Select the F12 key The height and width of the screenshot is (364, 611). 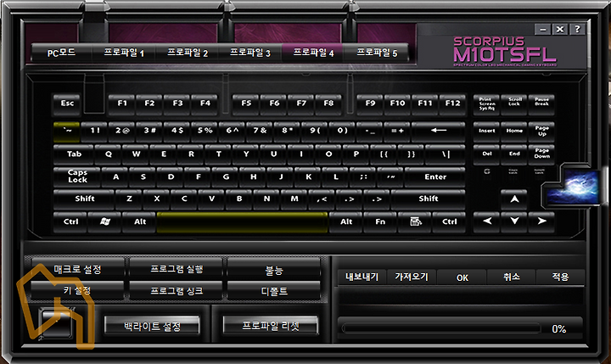[x=452, y=104]
